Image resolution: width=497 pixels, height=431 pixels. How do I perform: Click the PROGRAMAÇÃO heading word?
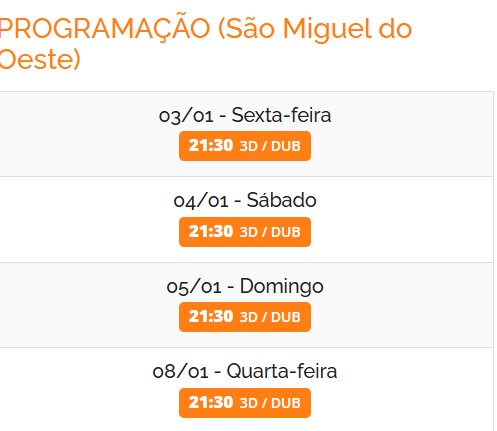(105, 28)
